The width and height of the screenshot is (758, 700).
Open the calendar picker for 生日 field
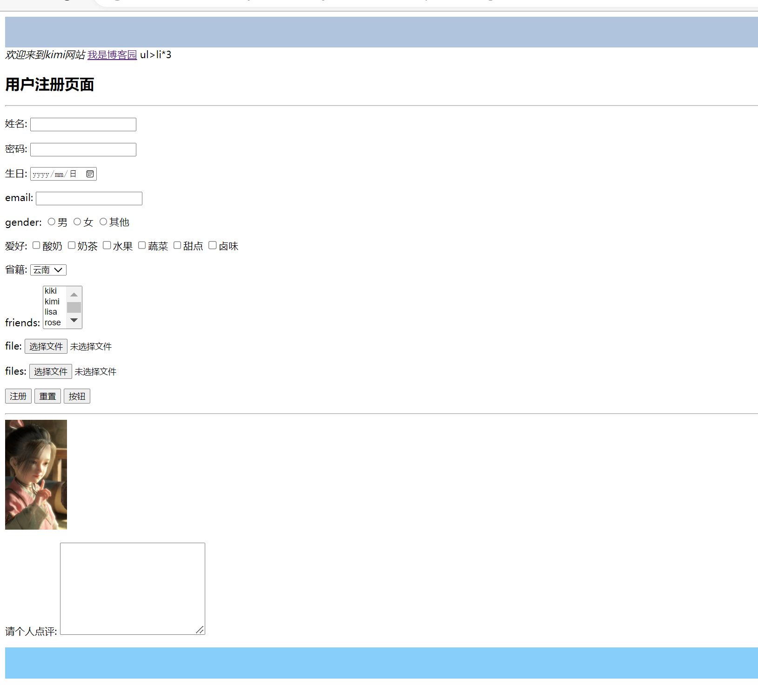pos(89,173)
